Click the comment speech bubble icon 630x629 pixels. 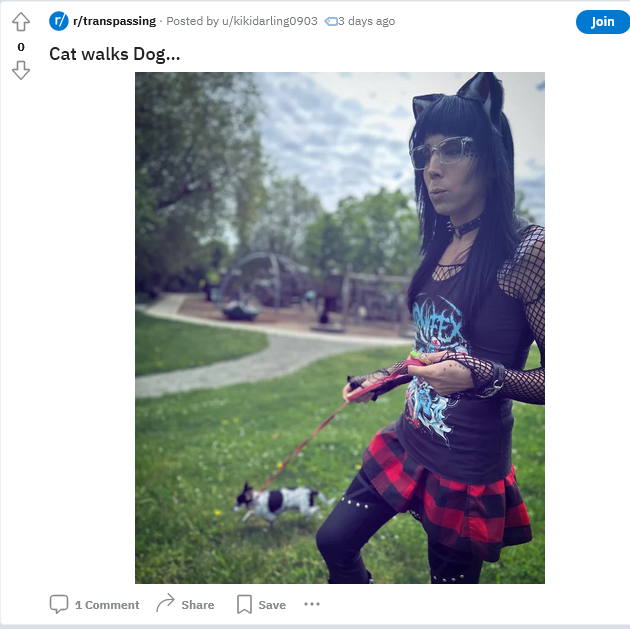tap(59, 604)
